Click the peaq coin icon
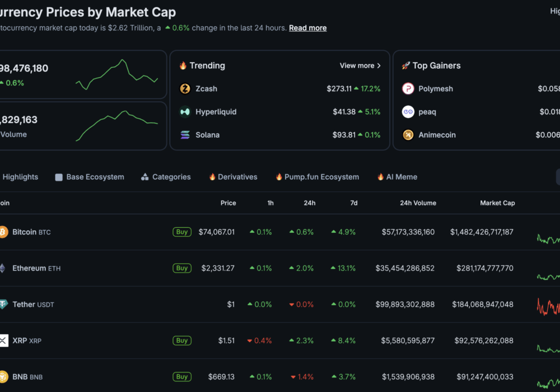This screenshot has height=392, width=560. (x=408, y=112)
